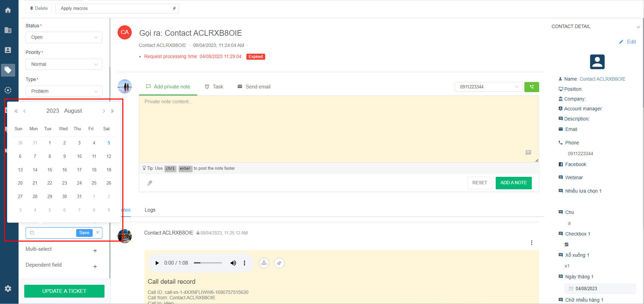Select August 15 in the calendar
The width and height of the screenshot is (644, 304).
click(50, 170)
